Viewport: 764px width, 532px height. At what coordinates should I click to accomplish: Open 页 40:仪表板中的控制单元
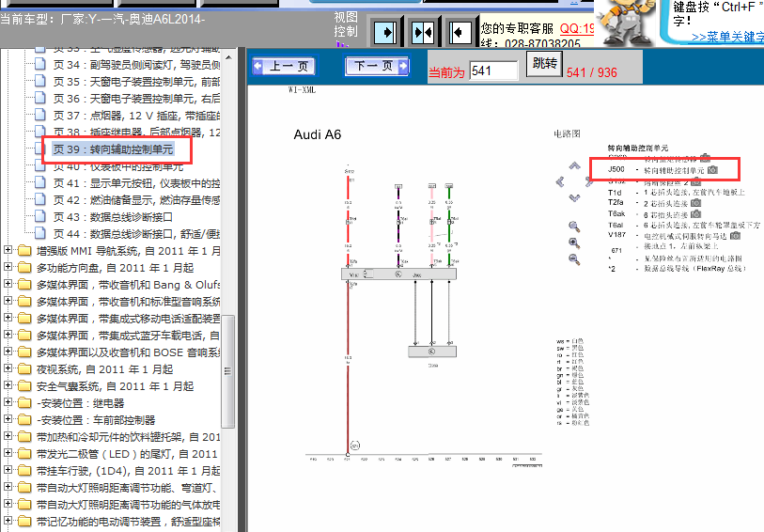(x=118, y=166)
